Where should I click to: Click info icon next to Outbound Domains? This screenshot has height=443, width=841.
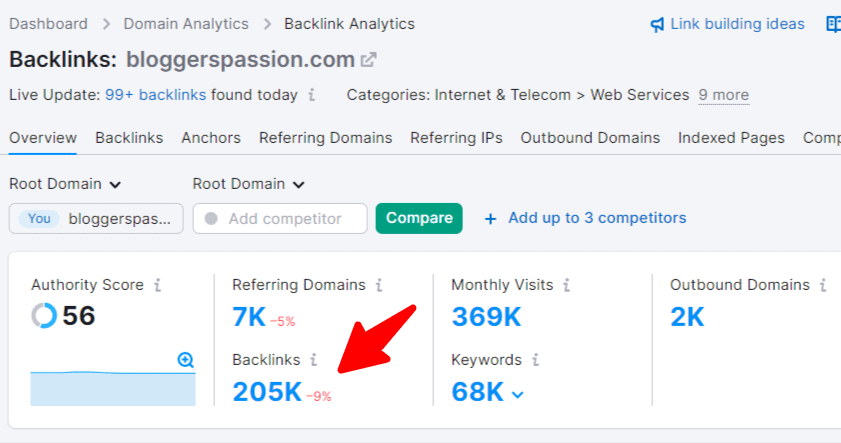coord(823,285)
